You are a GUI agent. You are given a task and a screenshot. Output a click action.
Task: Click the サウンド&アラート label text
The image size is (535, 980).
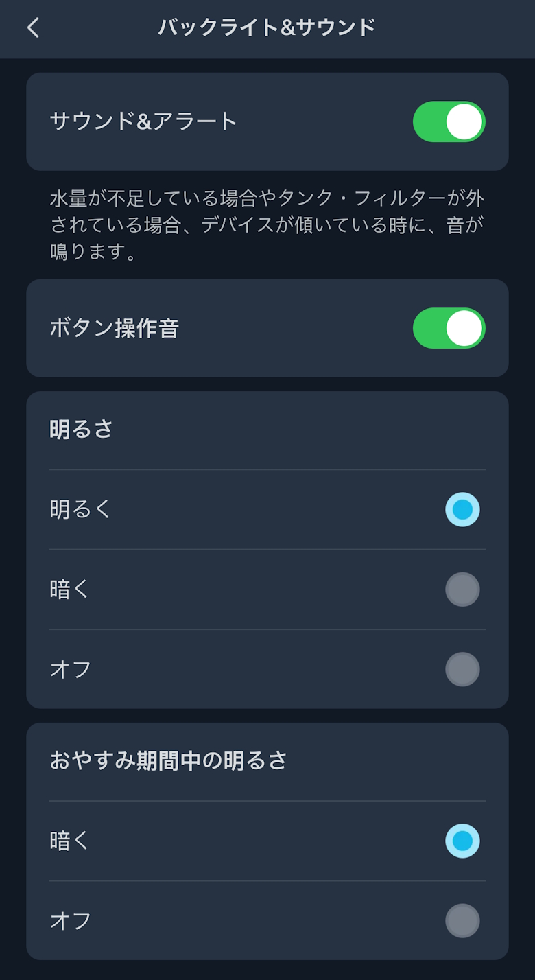point(143,121)
